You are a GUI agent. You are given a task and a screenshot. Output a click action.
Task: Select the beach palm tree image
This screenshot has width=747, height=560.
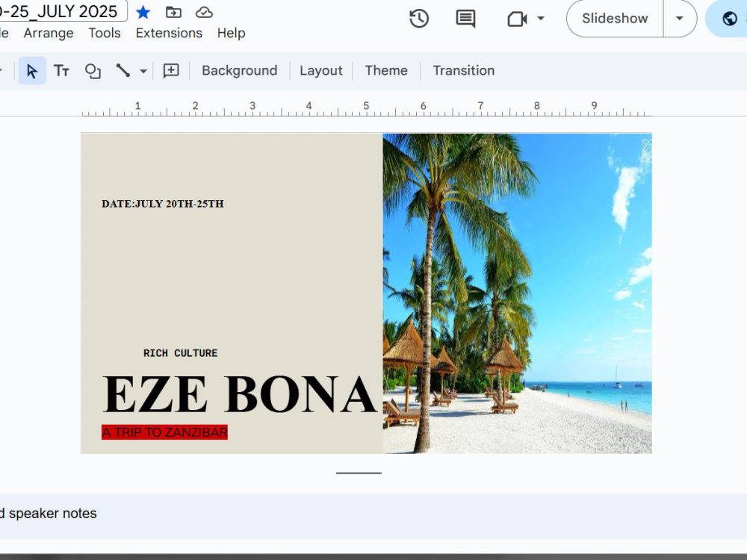tap(517, 293)
